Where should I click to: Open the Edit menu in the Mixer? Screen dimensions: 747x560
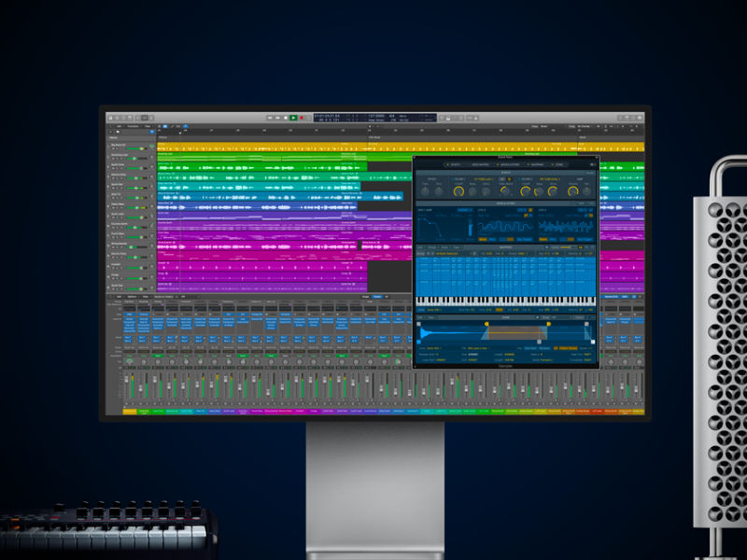119,296
